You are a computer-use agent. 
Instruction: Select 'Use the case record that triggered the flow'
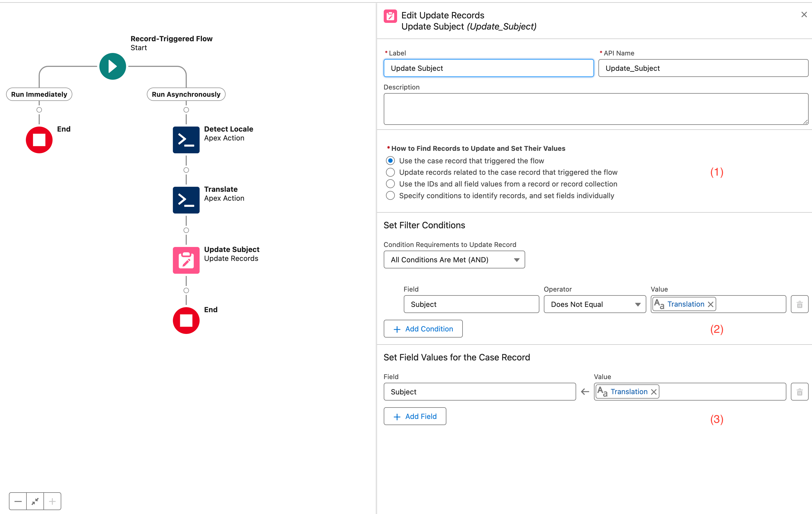(x=390, y=161)
